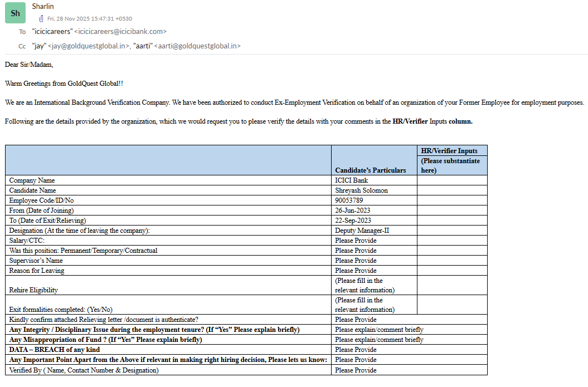Click the 'Shreyash Solomon' cell
Screen dimensions: 588x387
[x=361, y=190]
